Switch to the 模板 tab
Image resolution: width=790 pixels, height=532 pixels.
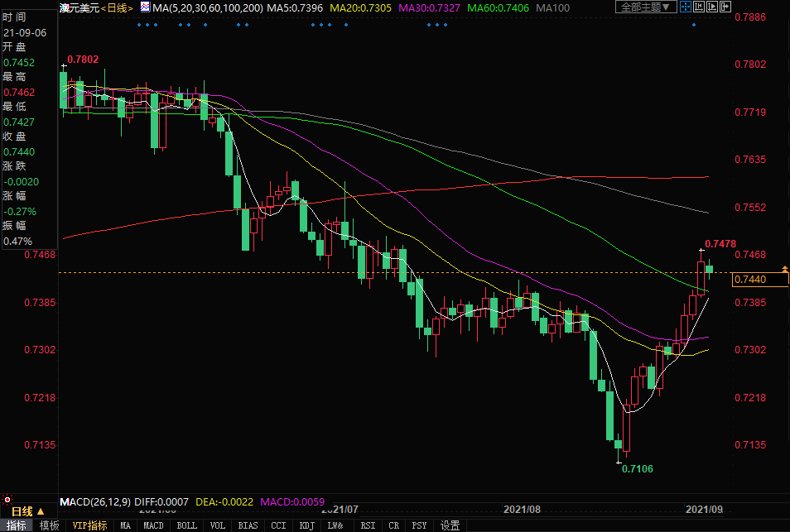50,525
